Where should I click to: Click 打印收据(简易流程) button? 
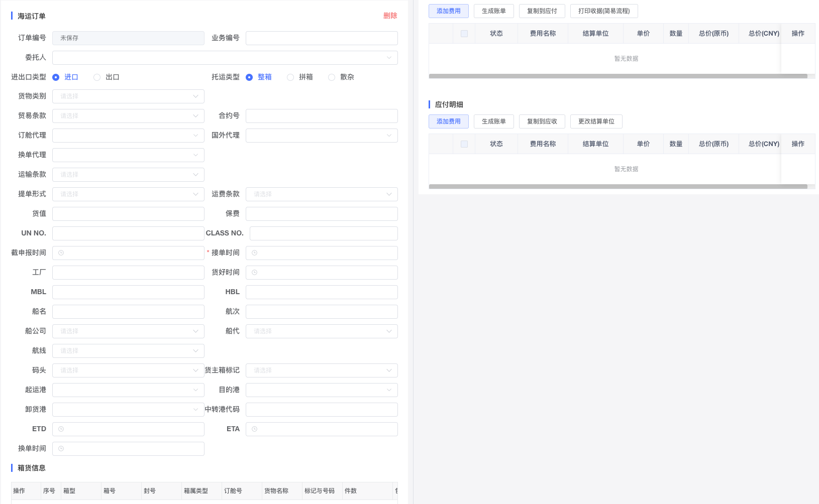604,11
